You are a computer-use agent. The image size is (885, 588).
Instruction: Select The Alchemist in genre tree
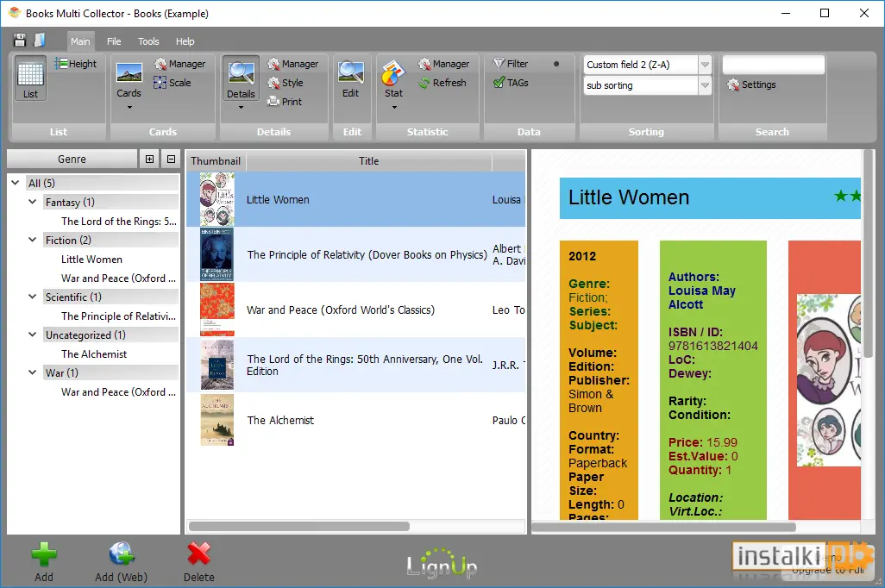click(x=94, y=353)
